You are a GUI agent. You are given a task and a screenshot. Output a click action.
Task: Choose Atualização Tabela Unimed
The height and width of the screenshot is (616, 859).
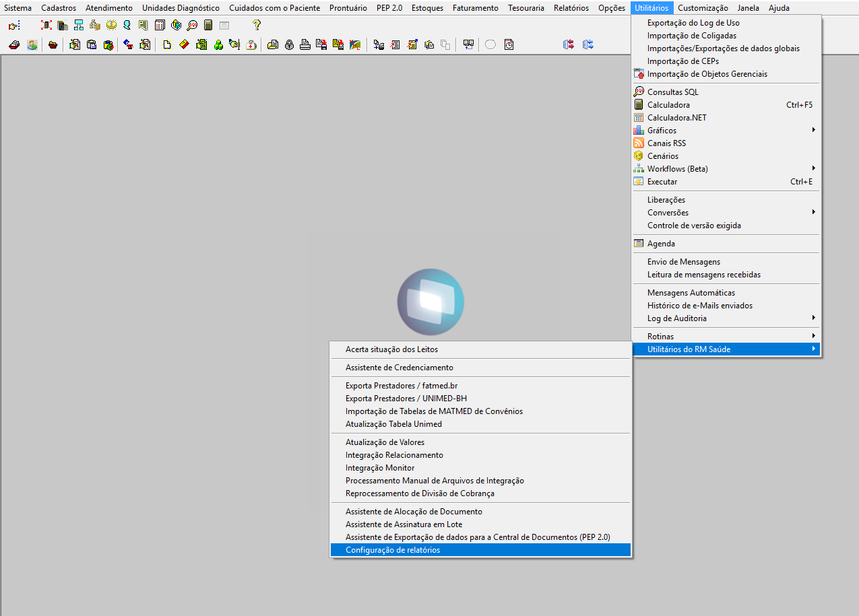coord(480,424)
